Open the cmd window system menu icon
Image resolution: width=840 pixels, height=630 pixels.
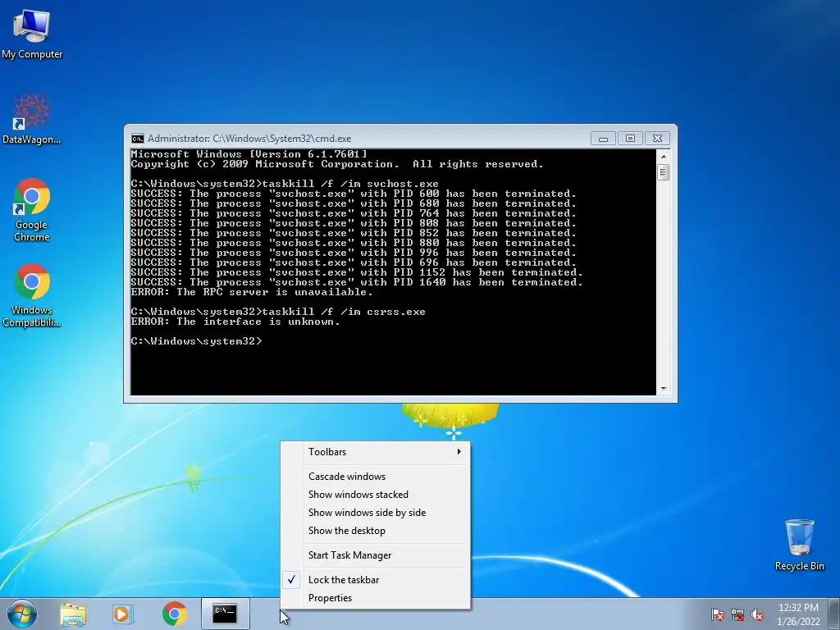[x=138, y=139]
